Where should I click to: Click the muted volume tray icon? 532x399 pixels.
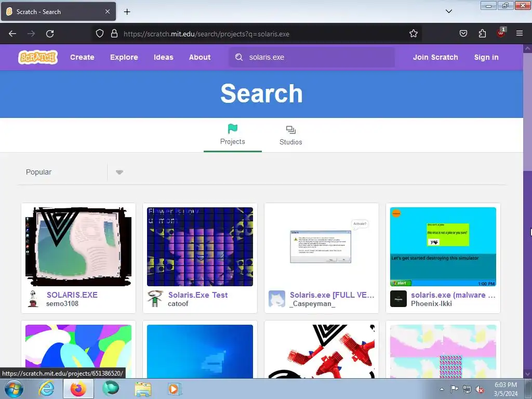tap(480, 390)
